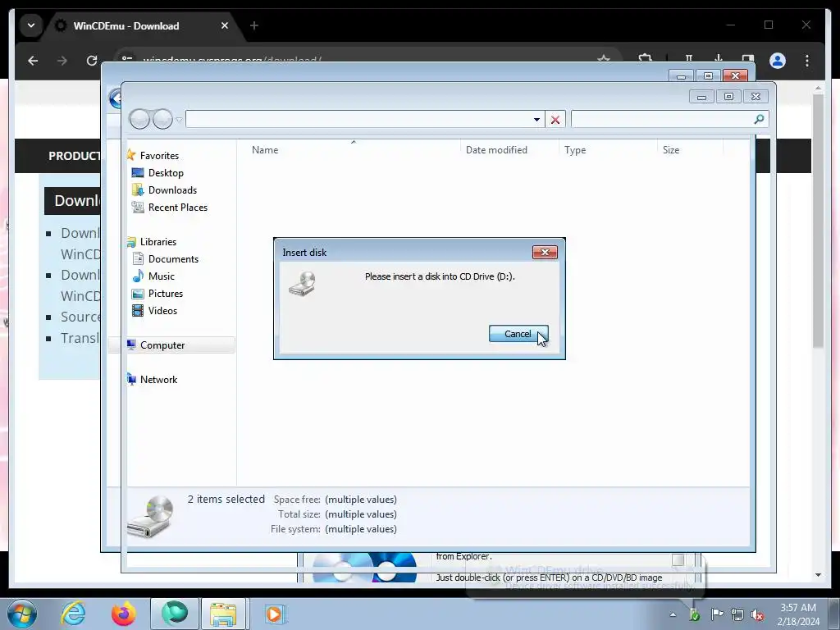
Task: Sort by the Size column header
Action: 671,150
